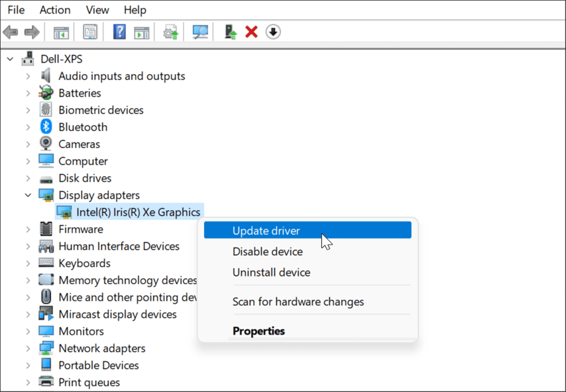Image resolution: width=566 pixels, height=392 pixels.
Task: Expand the Batteries category
Action: (28, 93)
